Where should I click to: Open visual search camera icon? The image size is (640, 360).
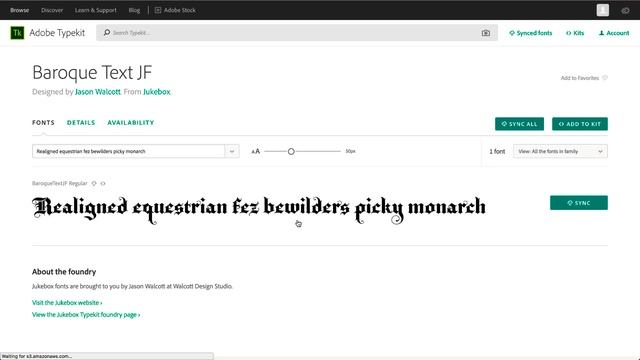pyautogui.click(x=486, y=33)
